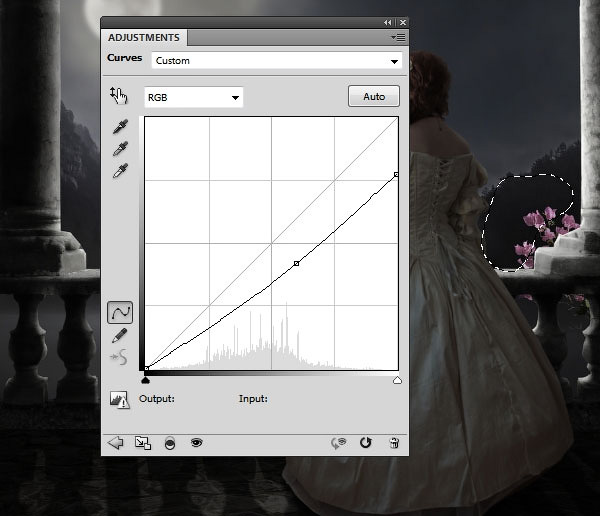
Task: Close the Adjustments panel
Action: 403,23
